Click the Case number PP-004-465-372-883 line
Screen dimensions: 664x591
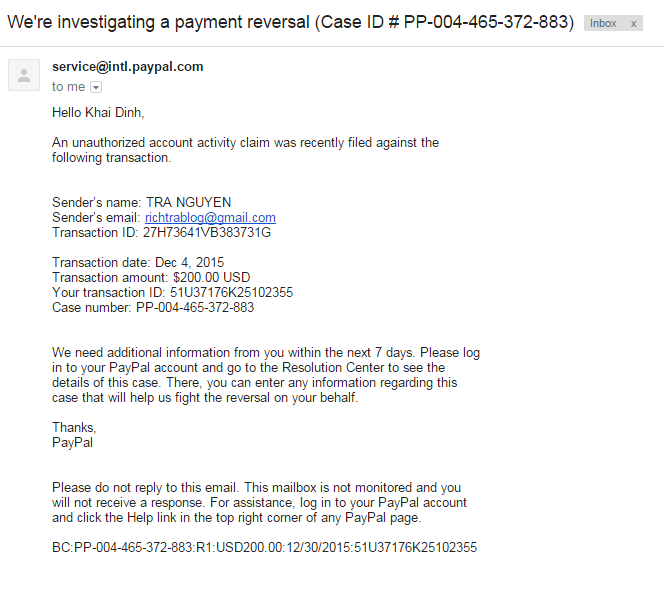coord(153,308)
